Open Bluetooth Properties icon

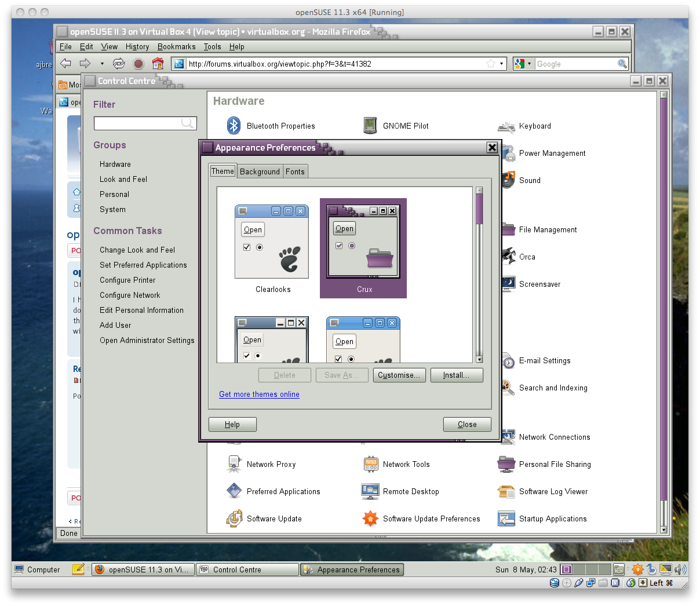tap(234, 126)
